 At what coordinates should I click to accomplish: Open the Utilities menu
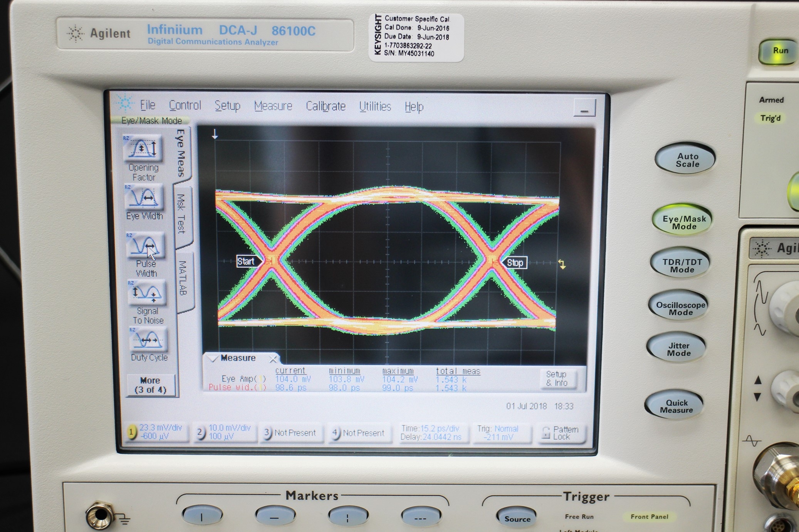[375, 106]
